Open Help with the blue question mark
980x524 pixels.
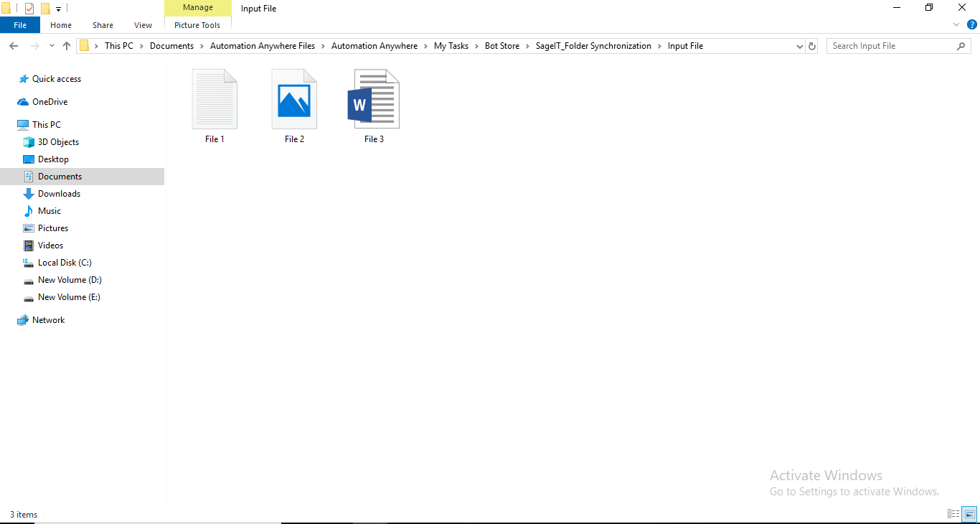click(x=972, y=24)
